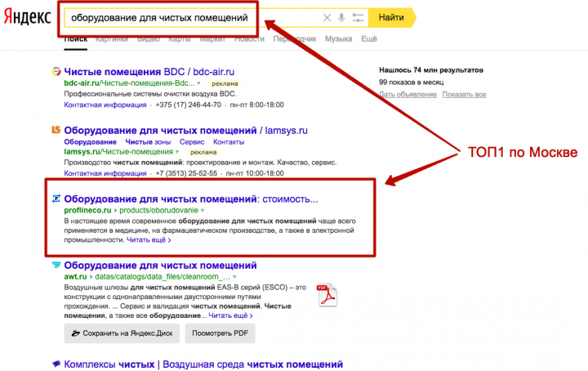Open the Ещё more menu
The width and height of the screenshot is (588, 371).
pyautogui.click(x=369, y=38)
